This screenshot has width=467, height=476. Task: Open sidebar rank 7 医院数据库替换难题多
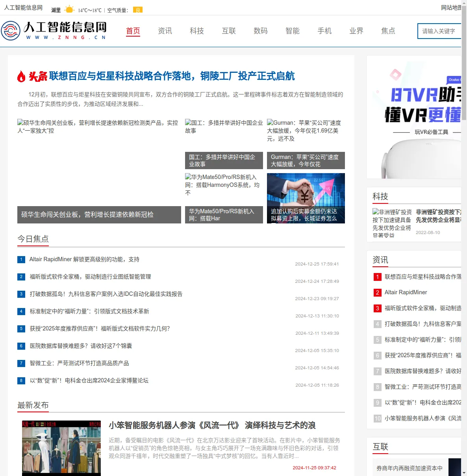[x=423, y=371]
